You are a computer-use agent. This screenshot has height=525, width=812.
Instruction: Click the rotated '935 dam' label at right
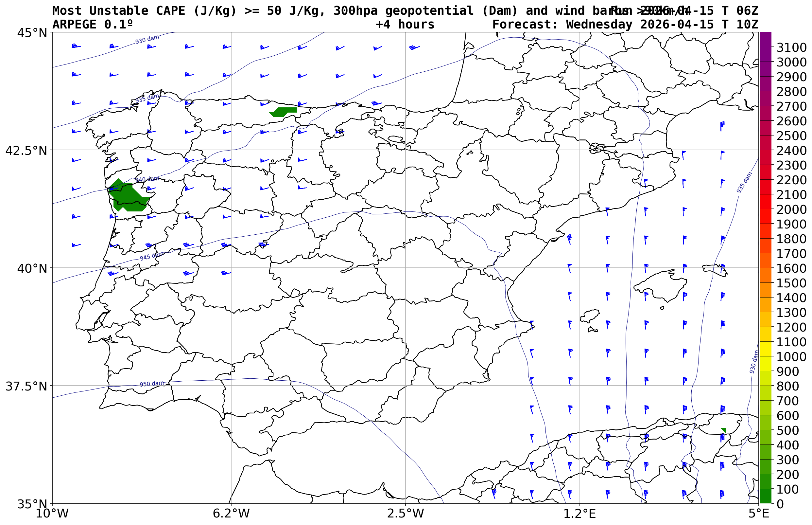[744, 183]
